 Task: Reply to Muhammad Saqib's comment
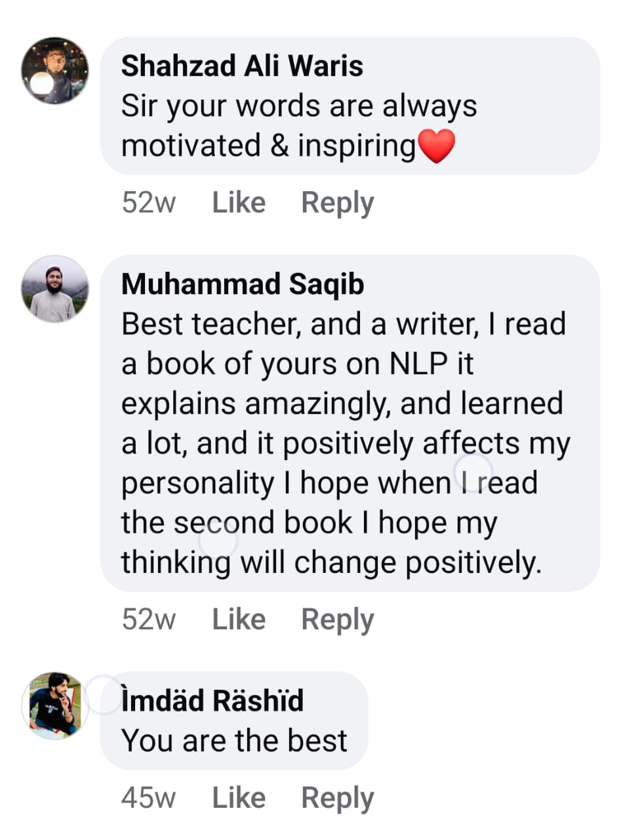pos(338,620)
